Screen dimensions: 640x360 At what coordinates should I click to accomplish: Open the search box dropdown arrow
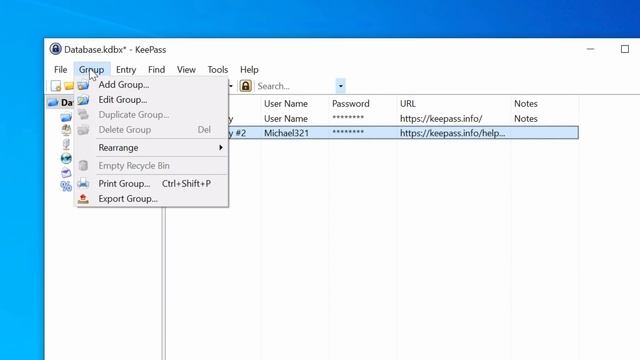[x=341, y=86]
